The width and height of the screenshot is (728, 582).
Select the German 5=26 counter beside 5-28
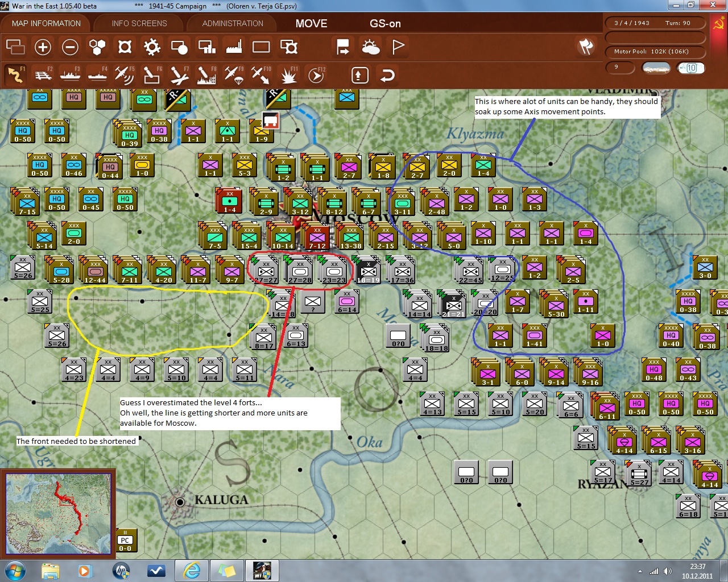pos(23,268)
